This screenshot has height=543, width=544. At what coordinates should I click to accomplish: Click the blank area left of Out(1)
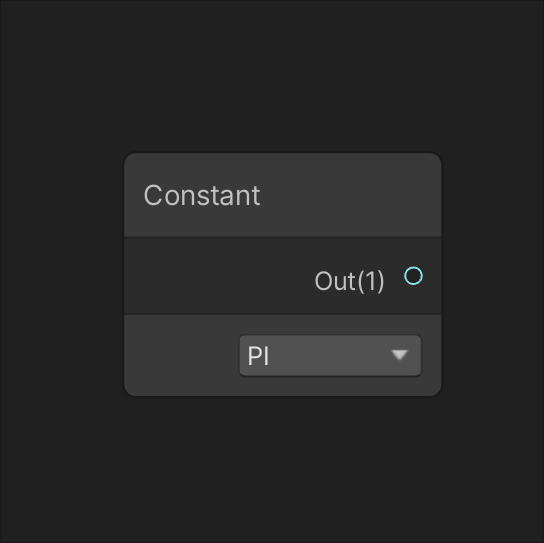coord(219,277)
